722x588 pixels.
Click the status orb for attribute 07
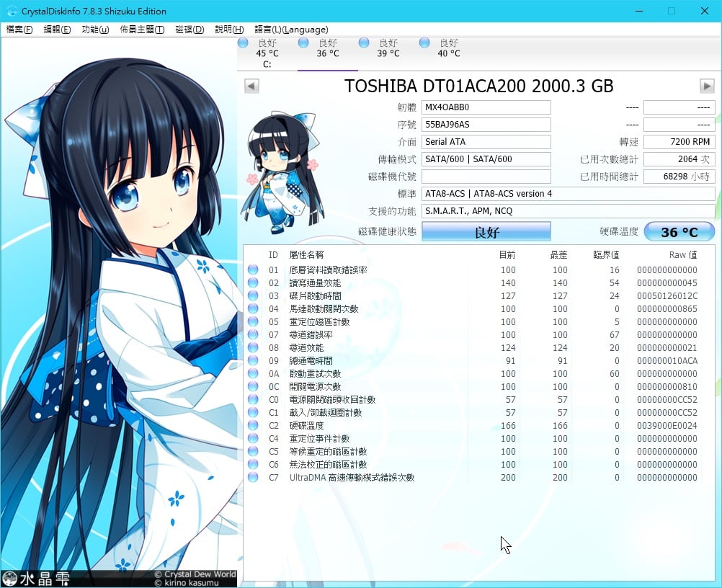pos(253,335)
